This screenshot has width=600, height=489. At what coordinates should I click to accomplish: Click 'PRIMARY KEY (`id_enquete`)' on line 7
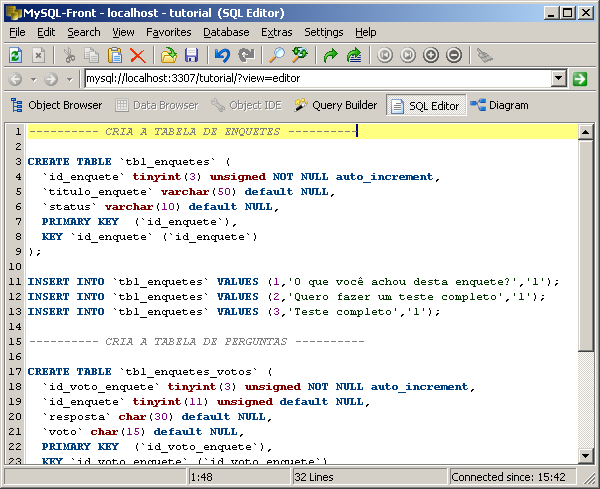139,222
